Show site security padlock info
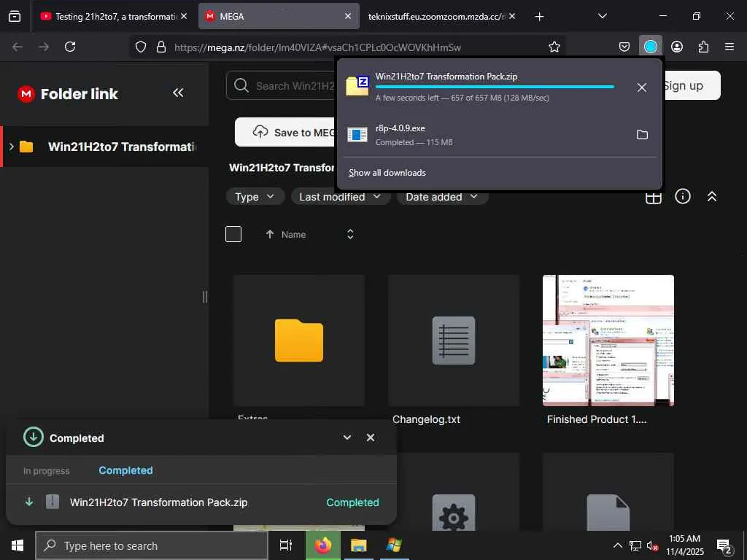 point(161,47)
